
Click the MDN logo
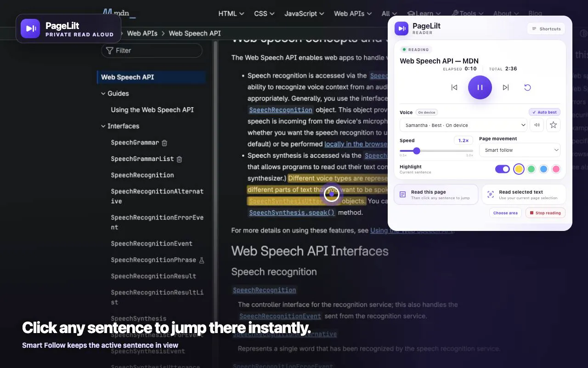(119, 13)
